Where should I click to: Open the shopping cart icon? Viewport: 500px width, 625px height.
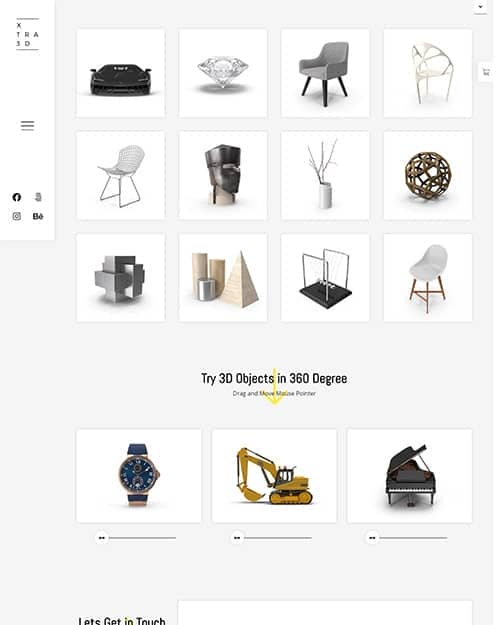486,72
